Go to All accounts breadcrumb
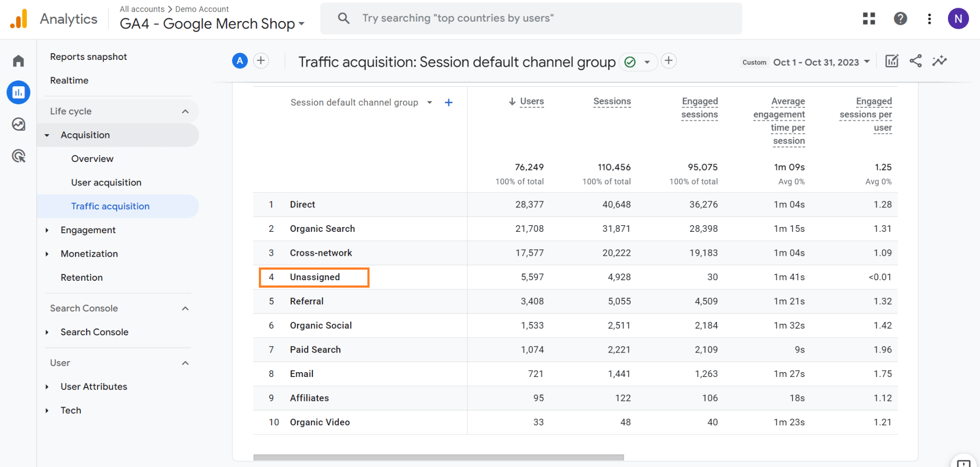Viewport: 980px width, 467px height. click(142, 9)
